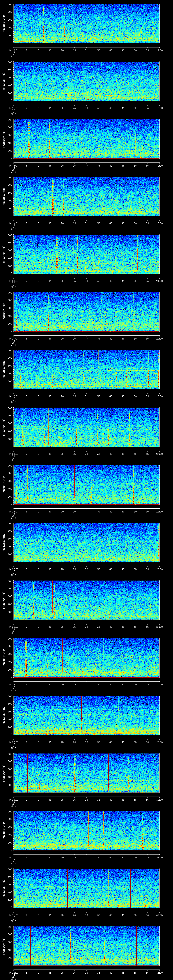Screen dimensions: 173x980
Task: Pick the 14:29:00 start time label
Action: pos(13,800)
